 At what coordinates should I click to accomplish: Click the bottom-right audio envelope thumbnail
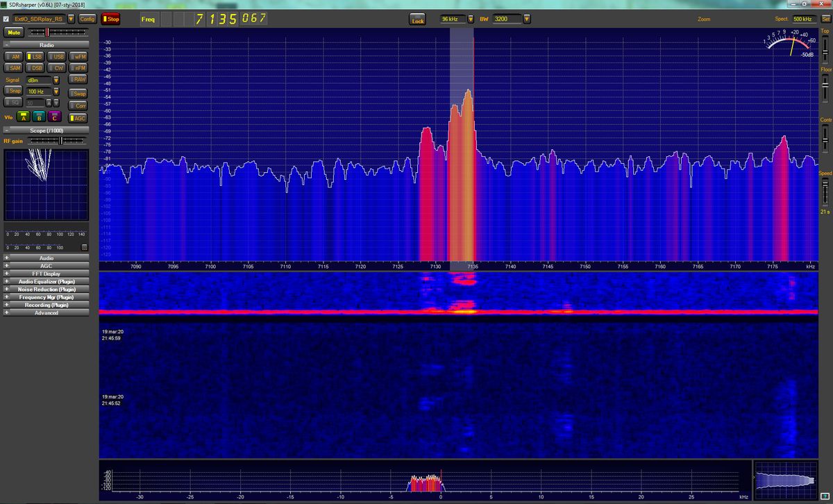[x=787, y=480]
